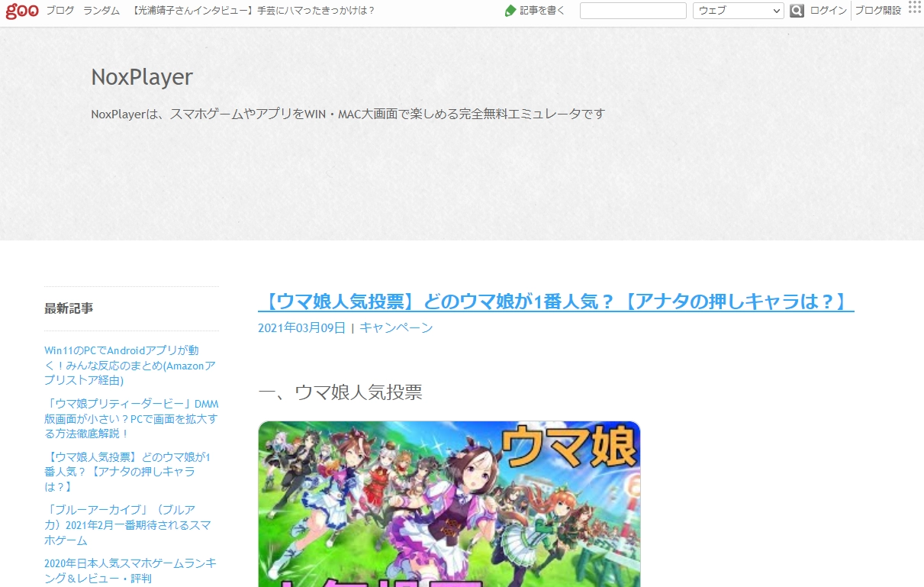
Task: Click the ウマ娘 article banner image
Action: click(x=449, y=503)
